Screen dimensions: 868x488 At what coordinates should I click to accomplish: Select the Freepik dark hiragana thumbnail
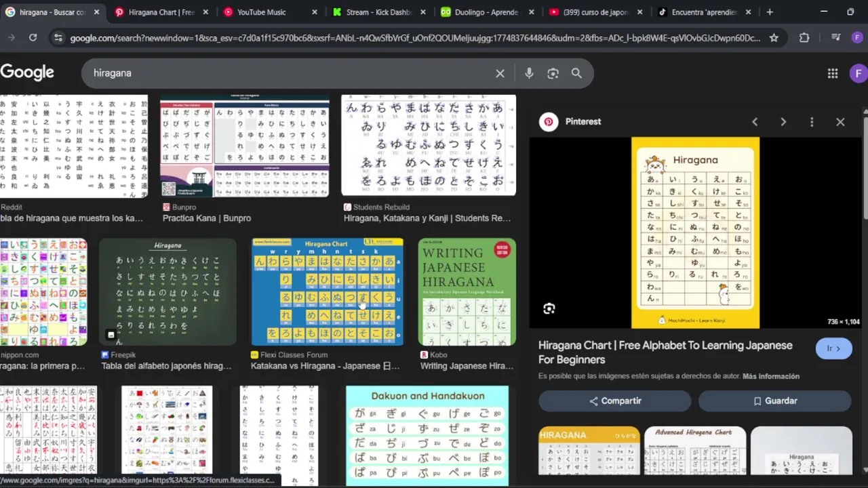(167, 292)
